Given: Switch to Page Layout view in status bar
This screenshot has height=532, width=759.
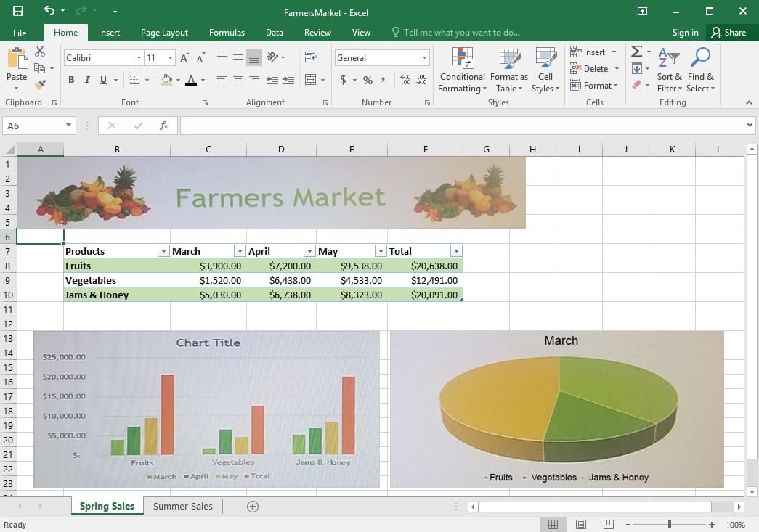Looking at the screenshot, I should coord(581,524).
